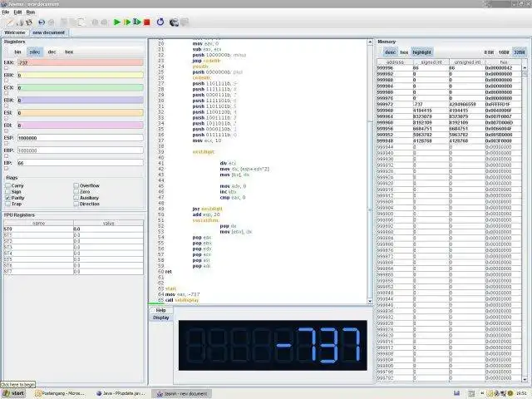Click the Posteingang taskbar button
Image resolution: width=532 pixels, height=399 pixels.
coord(61,393)
